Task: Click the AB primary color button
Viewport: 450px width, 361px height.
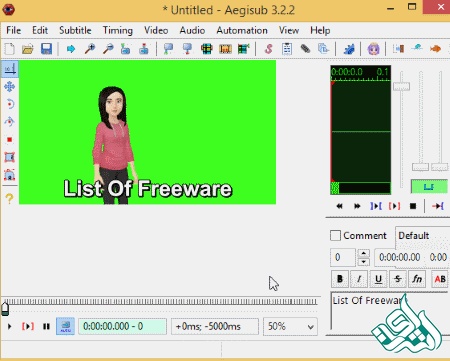Action: (x=440, y=279)
